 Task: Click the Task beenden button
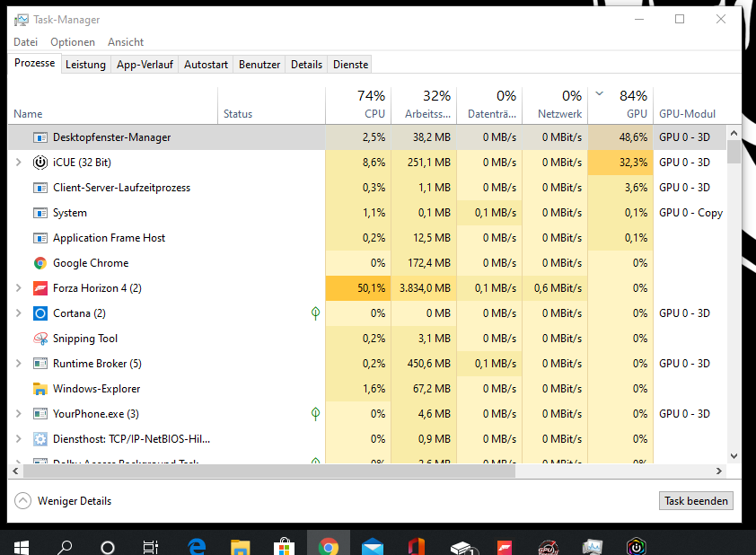[x=696, y=501]
